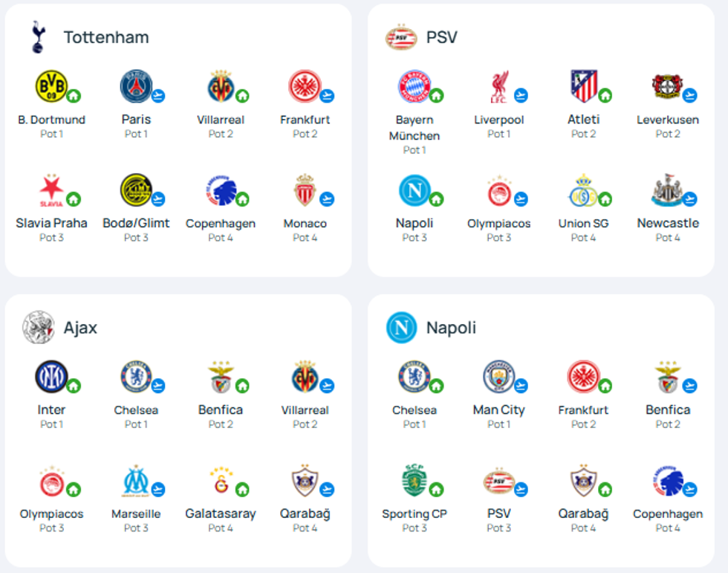Click the Marseille crest in the Ajax card
The height and width of the screenshot is (573, 728).
(x=136, y=481)
